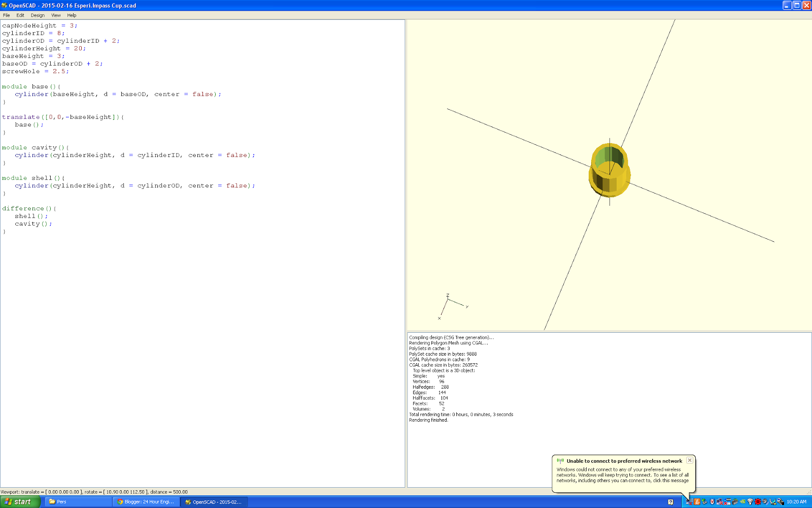Viewport: 812px width, 508px height.
Task: Click the screwHole value in code editor
Action: (59, 72)
